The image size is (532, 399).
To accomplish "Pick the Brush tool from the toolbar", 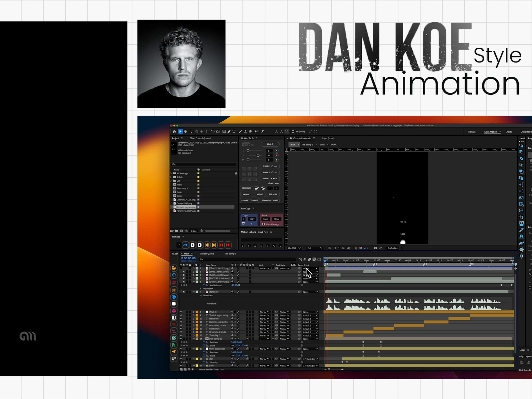I will tap(240, 132).
